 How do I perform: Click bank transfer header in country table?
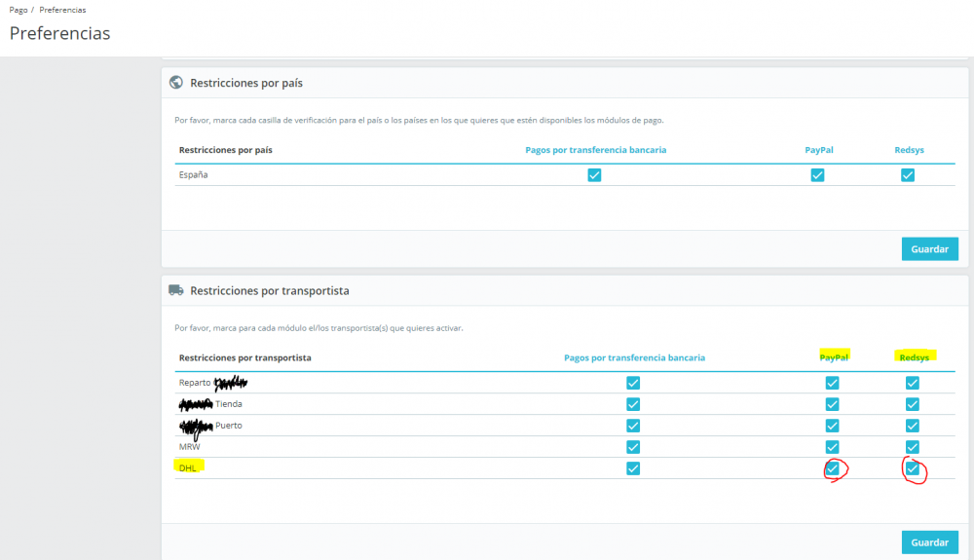click(x=596, y=150)
